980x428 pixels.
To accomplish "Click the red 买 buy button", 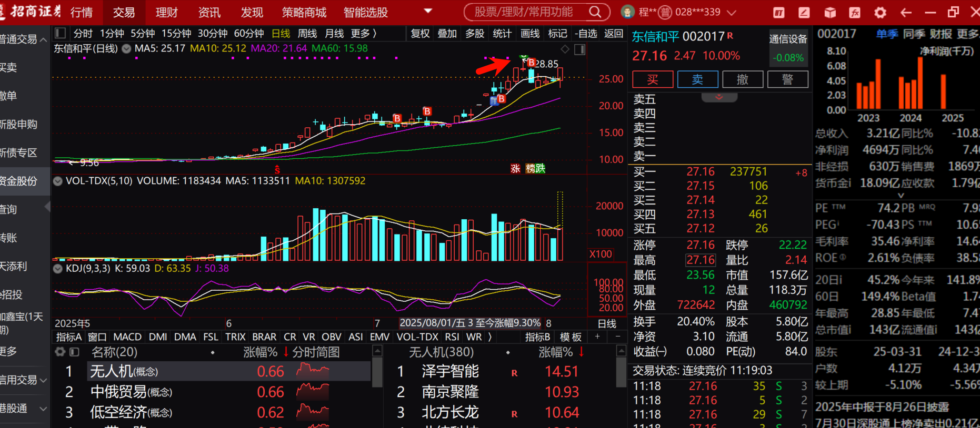I will 653,79.
